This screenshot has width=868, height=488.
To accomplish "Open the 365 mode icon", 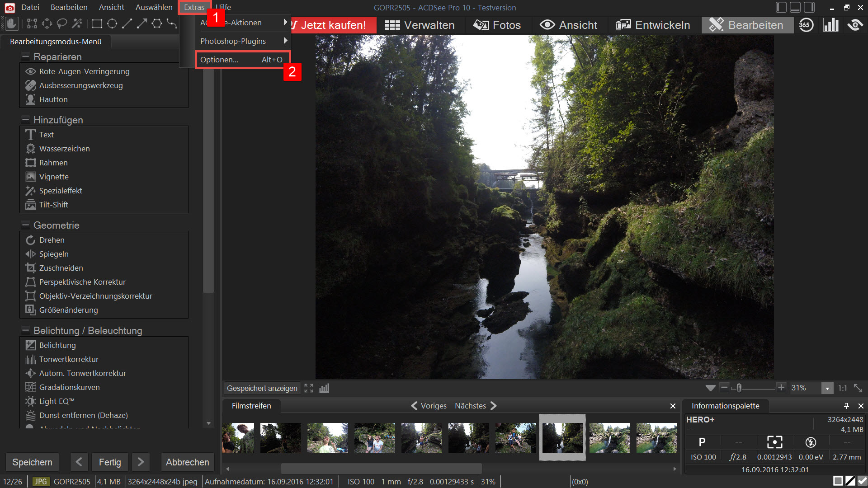I will tap(806, 25).
